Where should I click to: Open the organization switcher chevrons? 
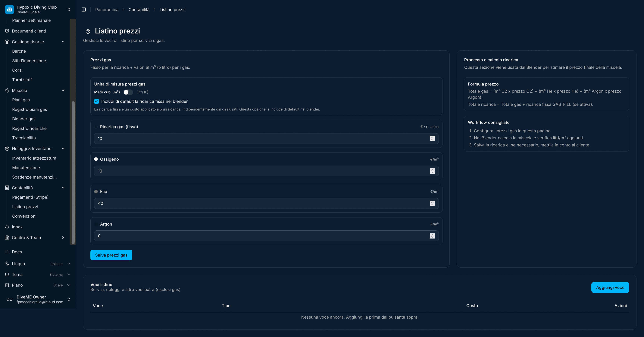[69, 10]
